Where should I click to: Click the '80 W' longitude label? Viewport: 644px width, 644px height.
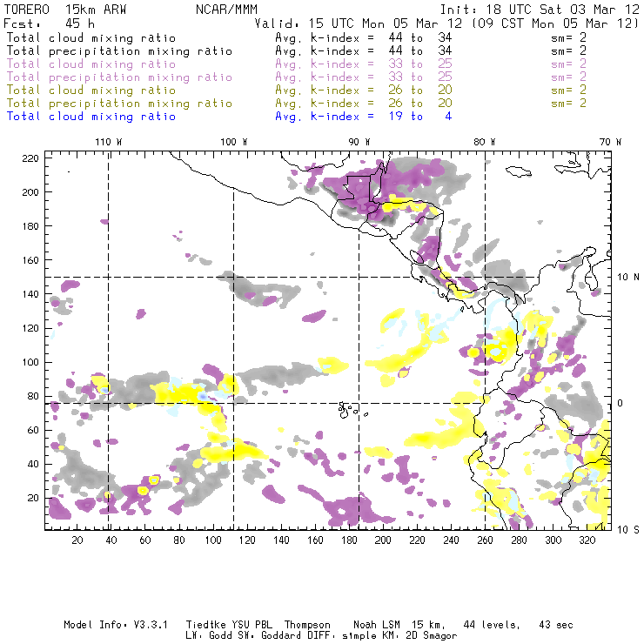point(485,142)
